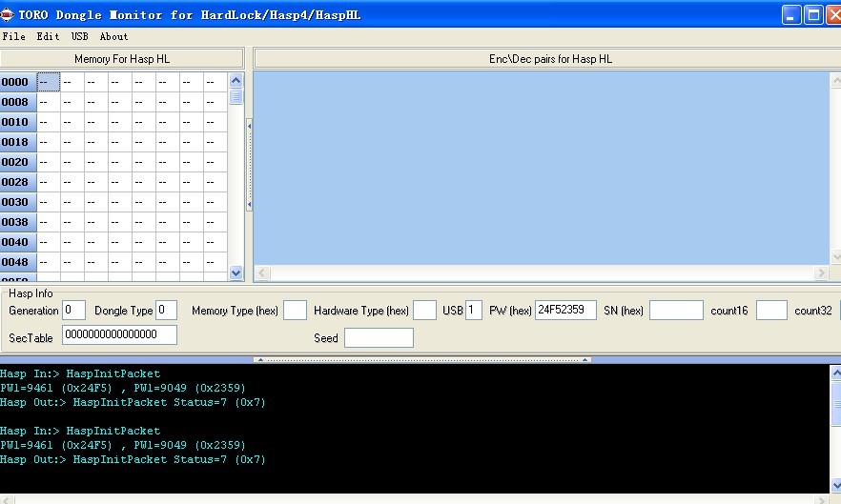Minimize the Dongle Monitor window
The height and width of the screenshot is (504, 841).
tap(791, 15)
